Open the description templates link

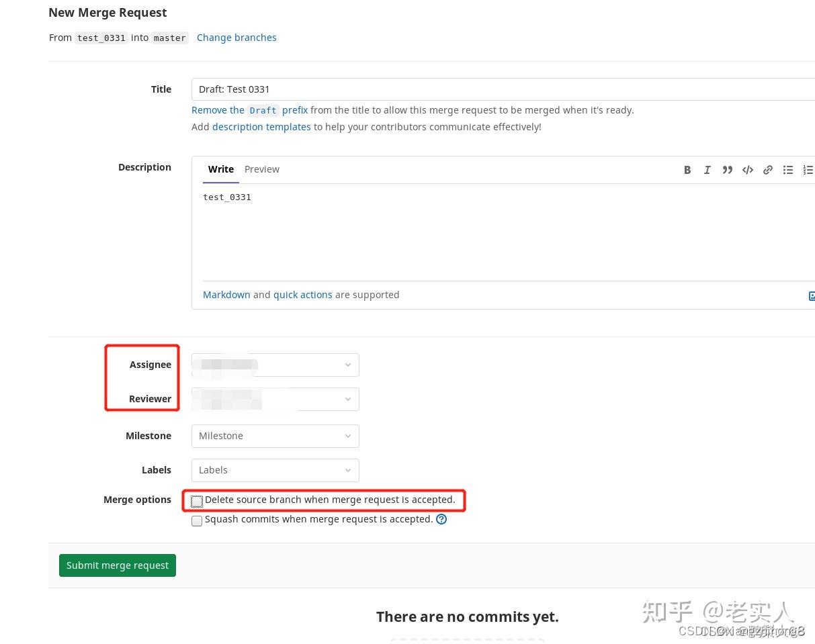(x=261, y=126)
